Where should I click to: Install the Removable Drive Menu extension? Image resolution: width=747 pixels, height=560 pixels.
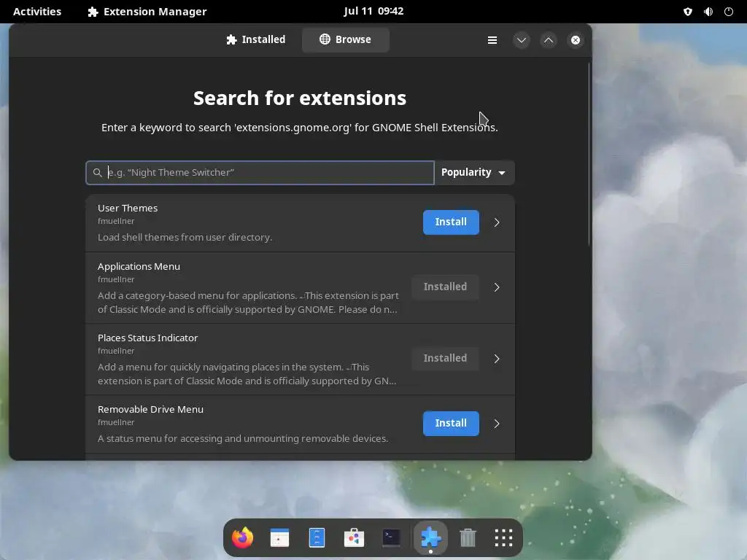pos(451,424)
